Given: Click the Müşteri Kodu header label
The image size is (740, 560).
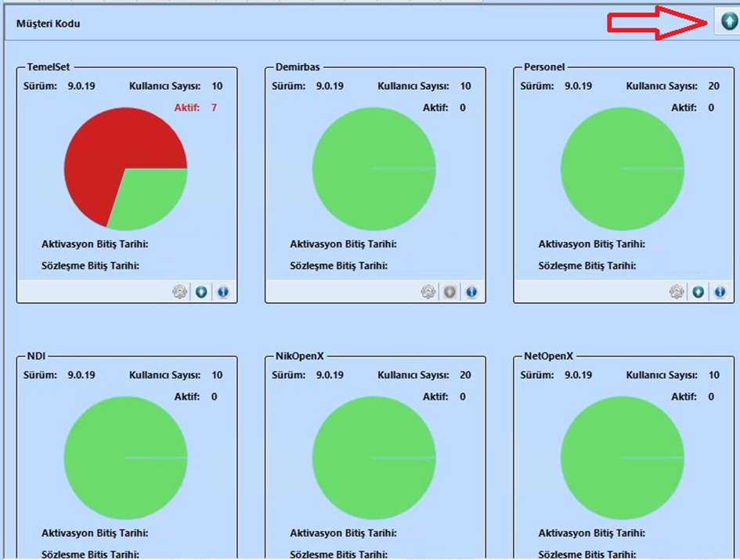Looking at the screenshot, I should tap(48, 23).
